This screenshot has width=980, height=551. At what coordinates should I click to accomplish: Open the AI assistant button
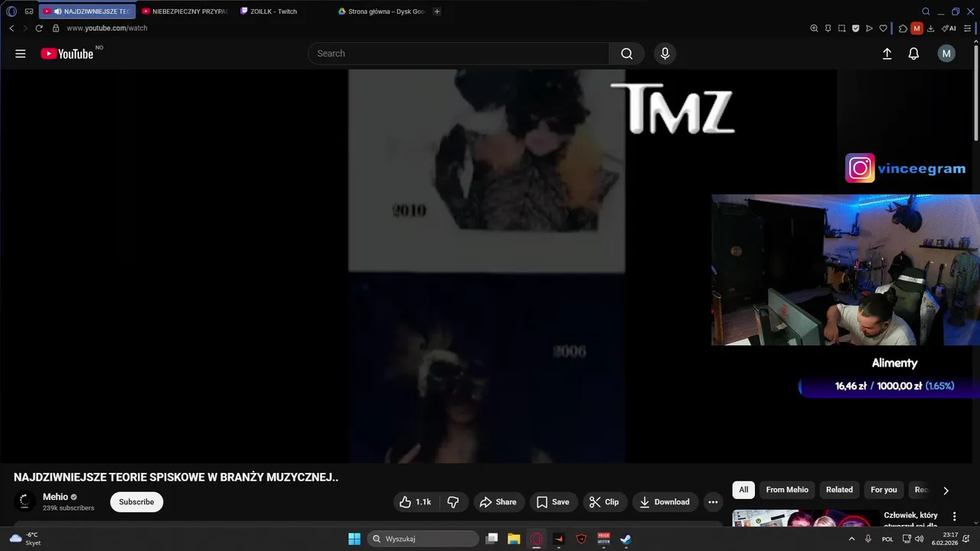[x=948, y=28]
